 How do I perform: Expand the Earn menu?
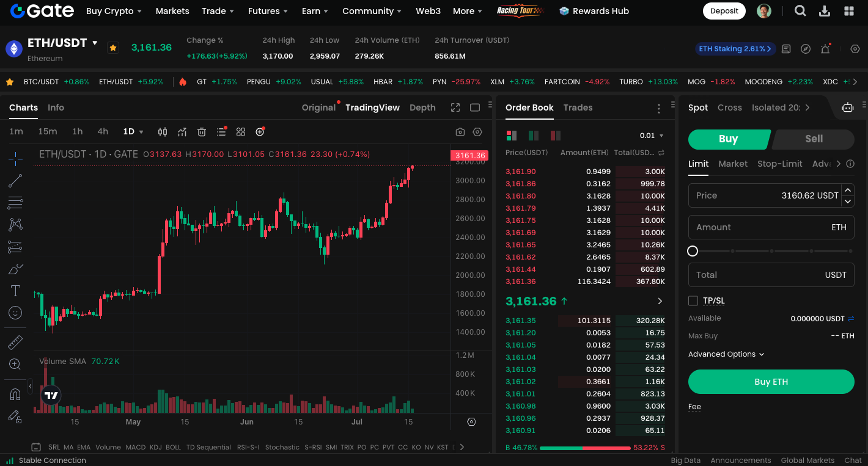(x=315, y=11)
